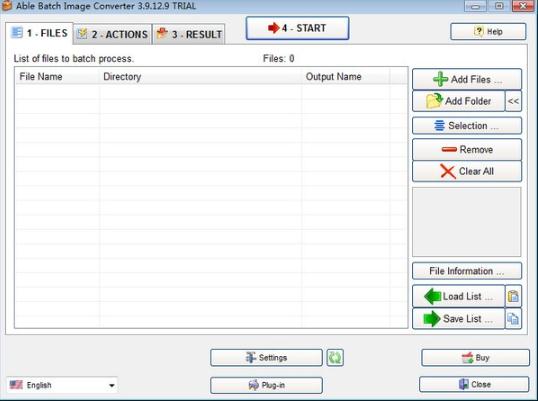538x401 pixels.
Task: Click the image preview pane
Action: click(467, 222)
